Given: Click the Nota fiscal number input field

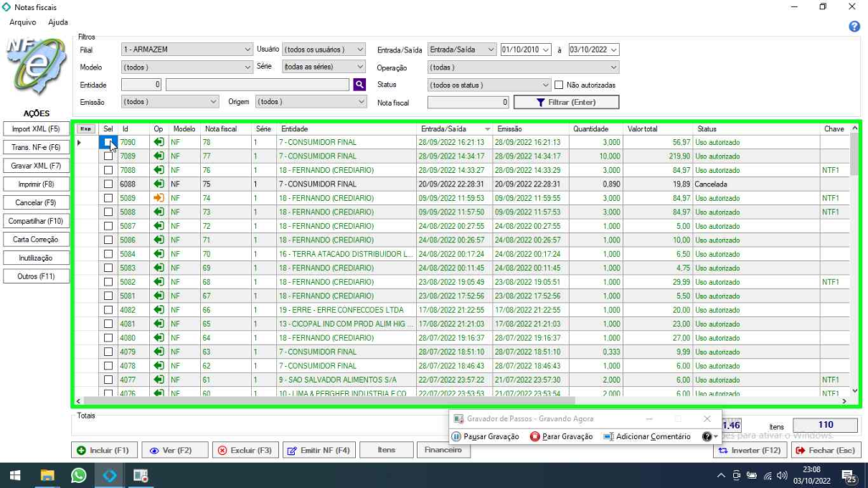Looking at the screenshot, I should (468, 103).
